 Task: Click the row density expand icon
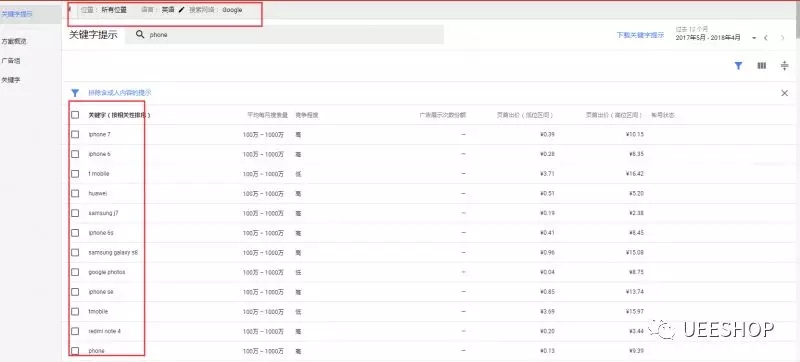pyautogui.click(x=785, y=66)
